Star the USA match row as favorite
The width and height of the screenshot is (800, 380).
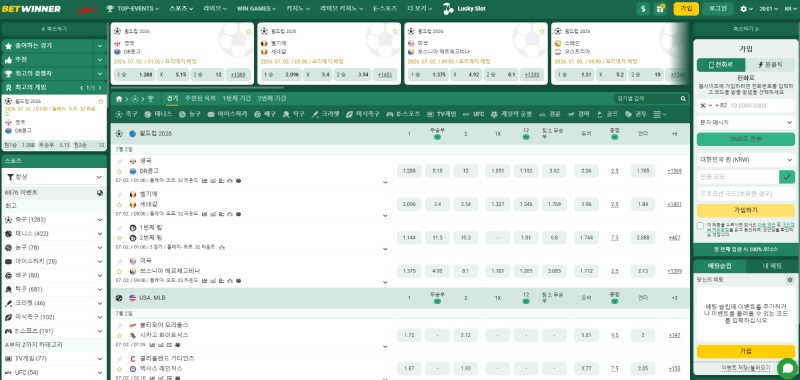pos(119,271)
